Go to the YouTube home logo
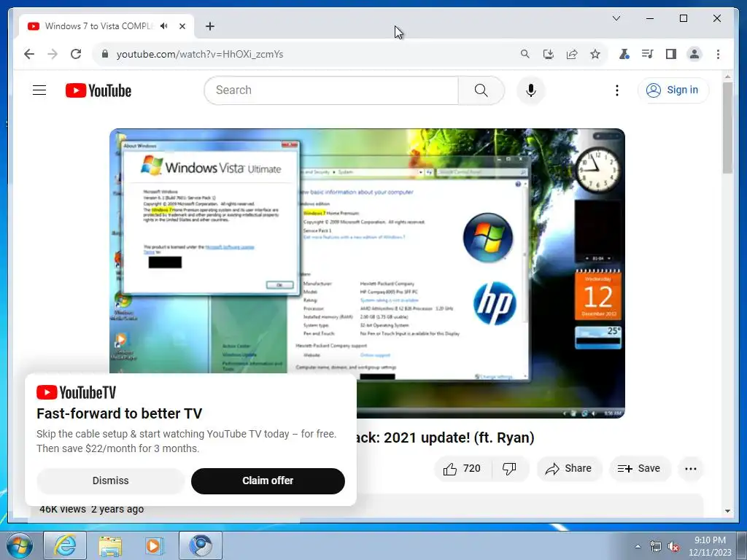Screen dimensions: 747x560 98,90
